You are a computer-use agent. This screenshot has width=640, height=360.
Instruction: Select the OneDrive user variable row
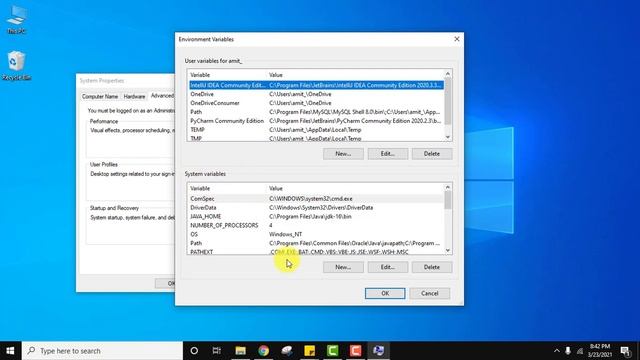pos(316,94)
